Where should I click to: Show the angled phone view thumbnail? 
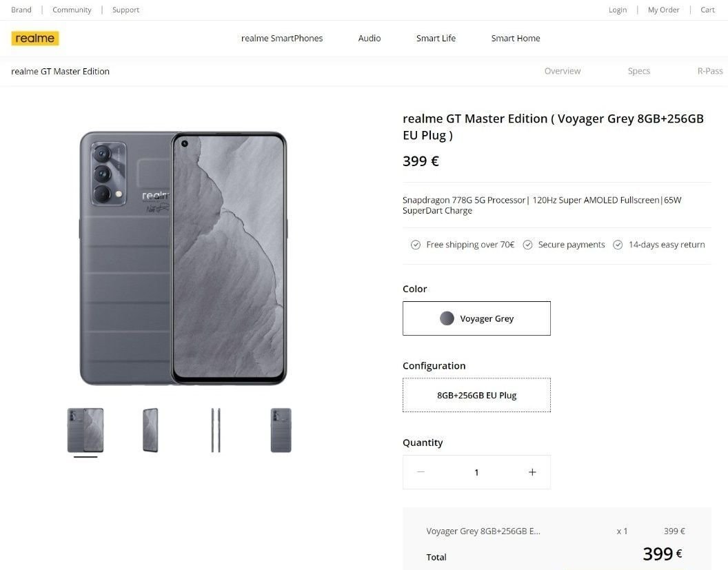tap(150, 430)
